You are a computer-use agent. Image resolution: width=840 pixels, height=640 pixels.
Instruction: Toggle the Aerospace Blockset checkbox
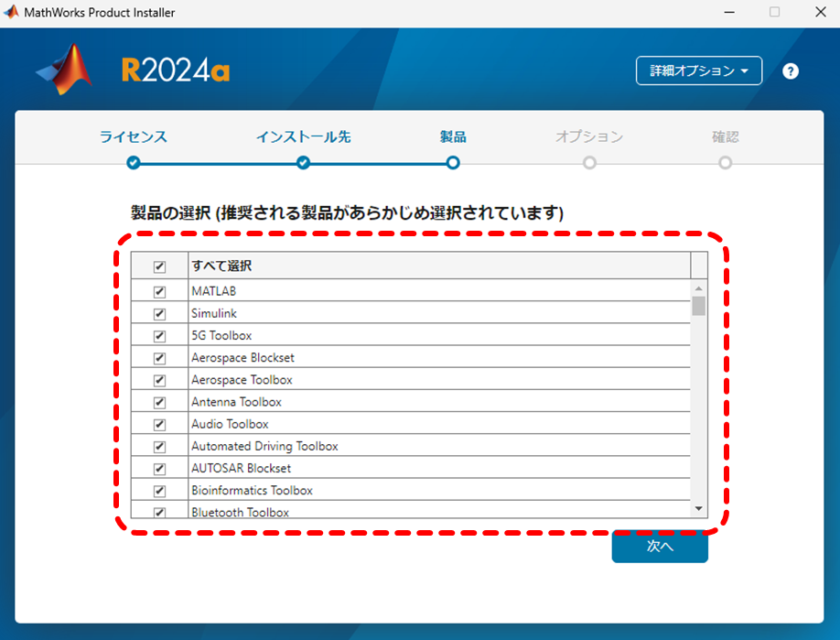(x=159, y=358)
